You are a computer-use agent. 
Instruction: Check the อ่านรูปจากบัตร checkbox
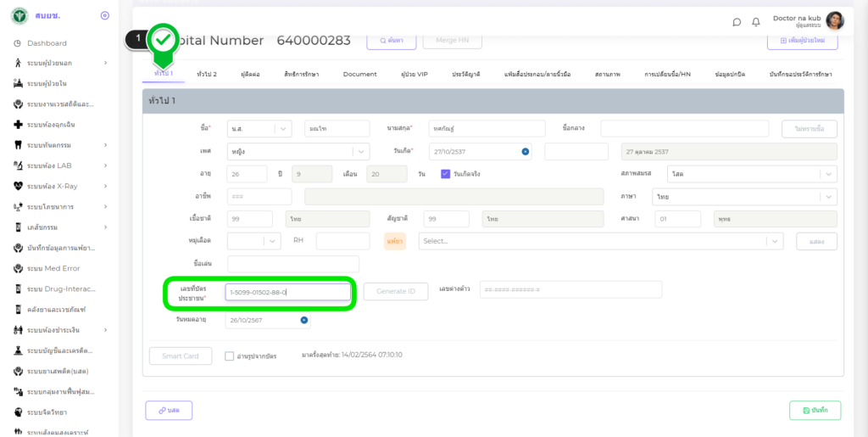(x=230, y=356)
